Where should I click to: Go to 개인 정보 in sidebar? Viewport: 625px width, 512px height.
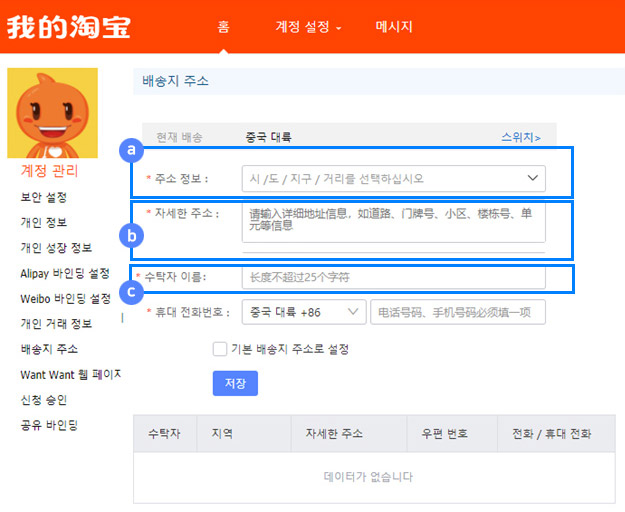(x=44, y=222)
